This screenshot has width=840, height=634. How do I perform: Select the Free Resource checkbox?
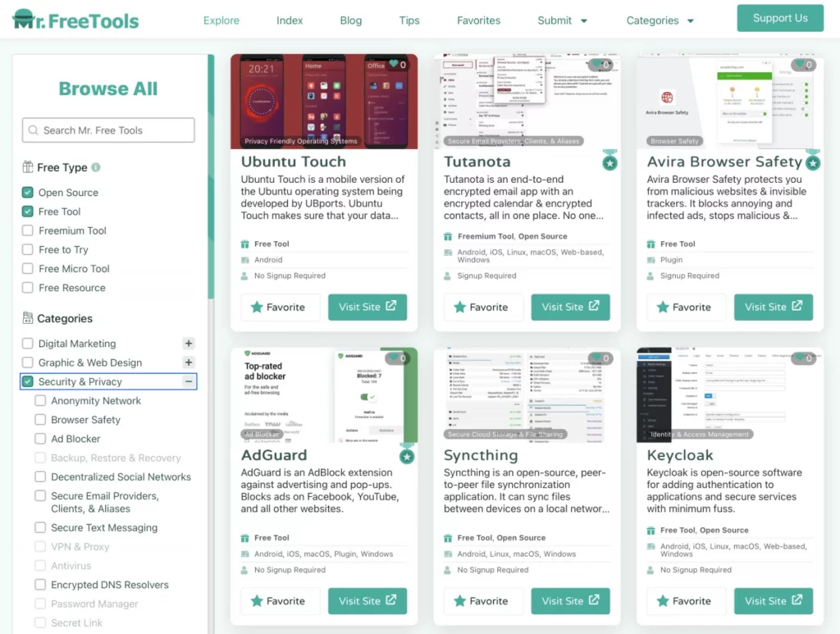(27, 288)
